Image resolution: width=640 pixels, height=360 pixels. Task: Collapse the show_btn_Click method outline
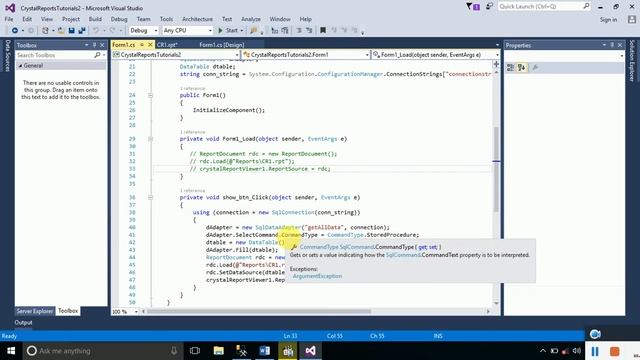pyautogui.click(x=150, y=197)
